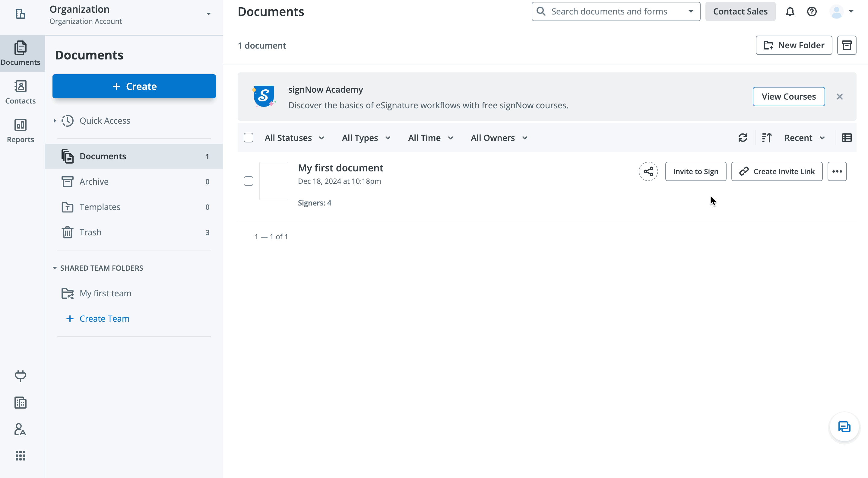Open the All Owners filter dropdown
868x478 pixels.
(499, 138)
